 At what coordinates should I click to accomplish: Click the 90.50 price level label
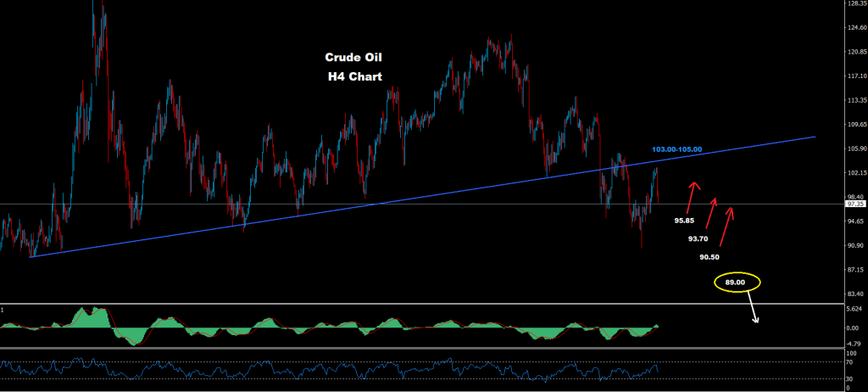pos(709,257)
